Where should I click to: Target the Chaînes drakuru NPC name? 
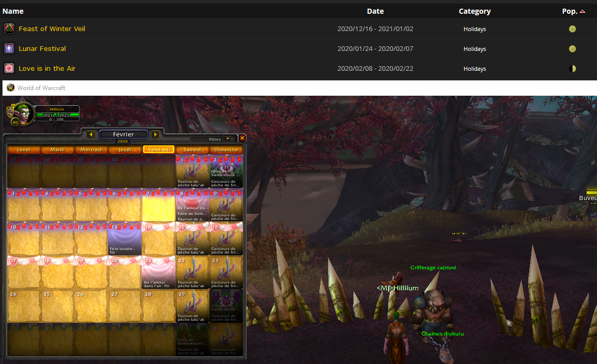(443, 333)
